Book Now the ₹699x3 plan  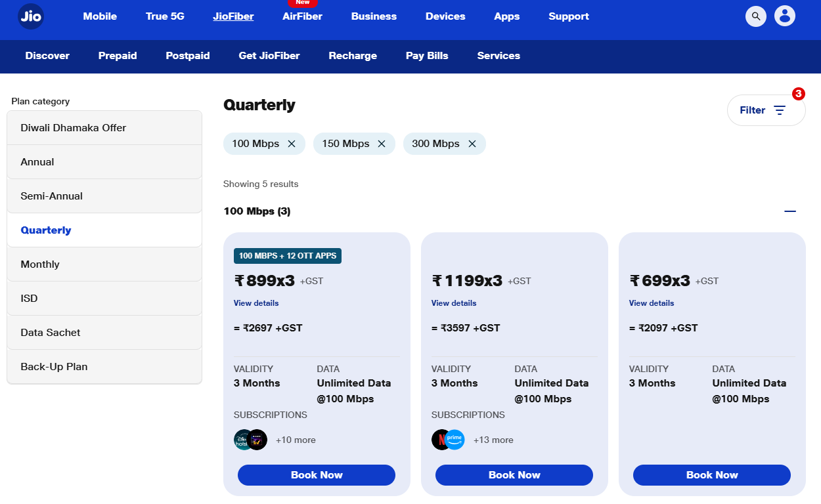(x=712, y=475)
